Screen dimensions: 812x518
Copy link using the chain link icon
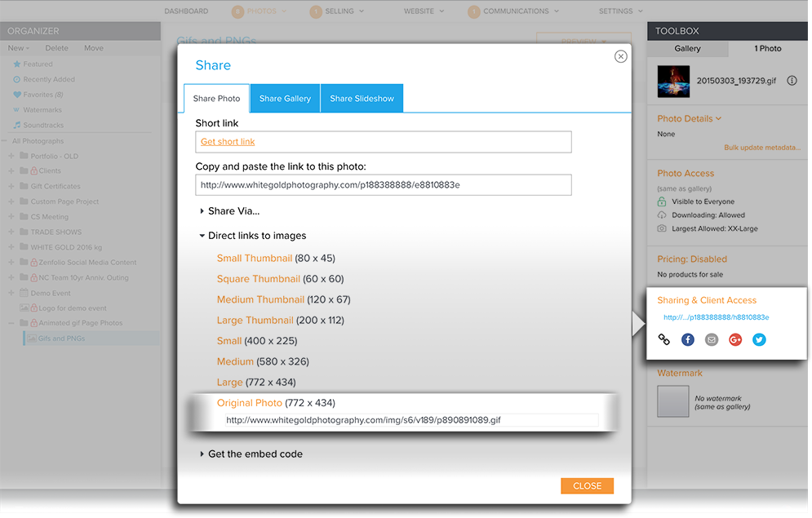click(663, 339)
